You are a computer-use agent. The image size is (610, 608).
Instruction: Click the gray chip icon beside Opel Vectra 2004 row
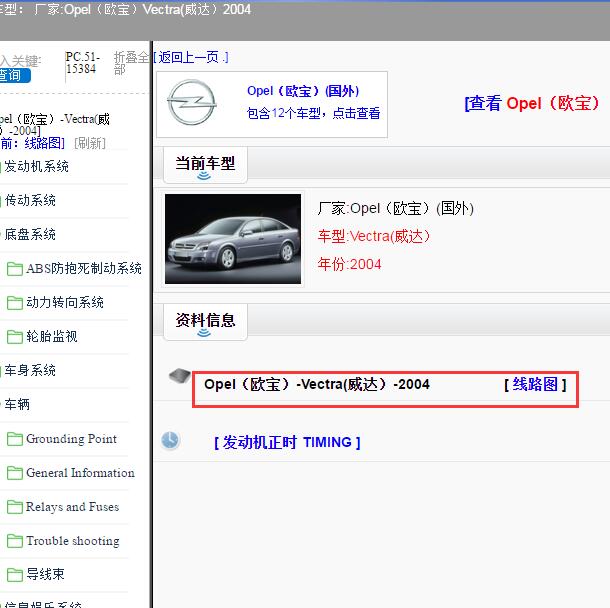[x=179, y=375]
